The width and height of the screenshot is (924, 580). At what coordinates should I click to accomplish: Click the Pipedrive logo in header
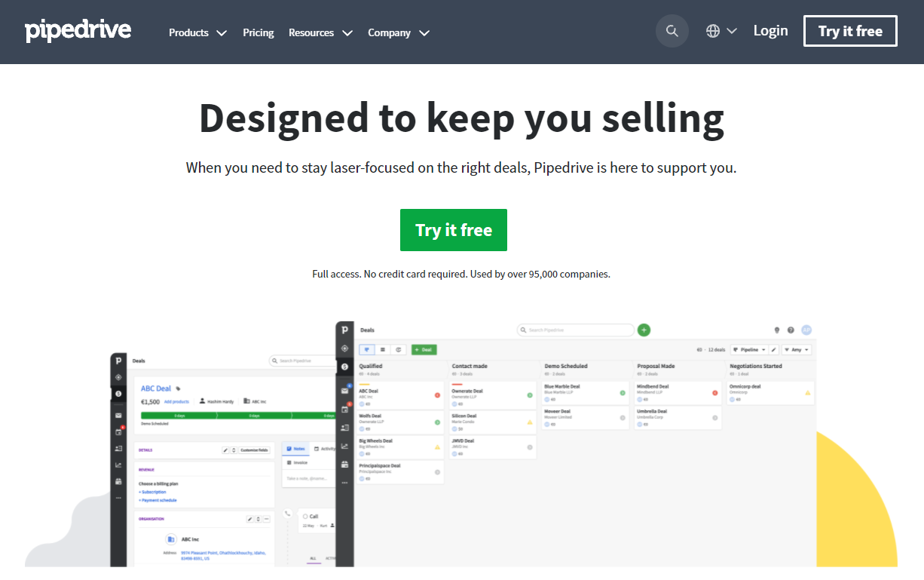coord(78,31)
